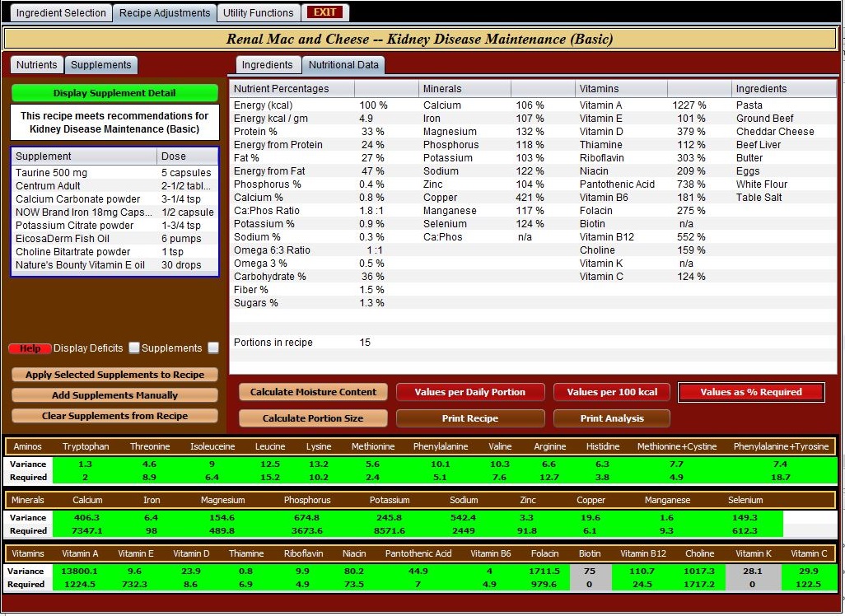This screenshot has width=845, height=616.
Task: Tick the Supplements checkbox
Action: click(x=213, y=348)
